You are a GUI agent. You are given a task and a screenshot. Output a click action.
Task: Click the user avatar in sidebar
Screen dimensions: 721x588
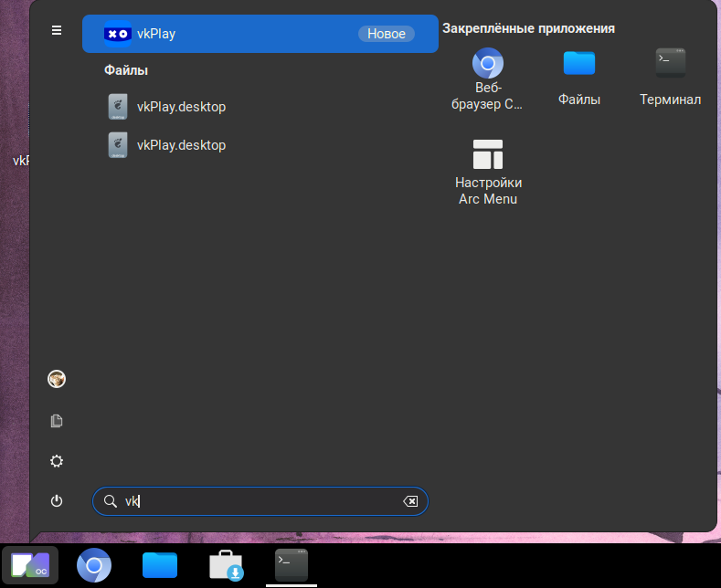tap(57, 379)
